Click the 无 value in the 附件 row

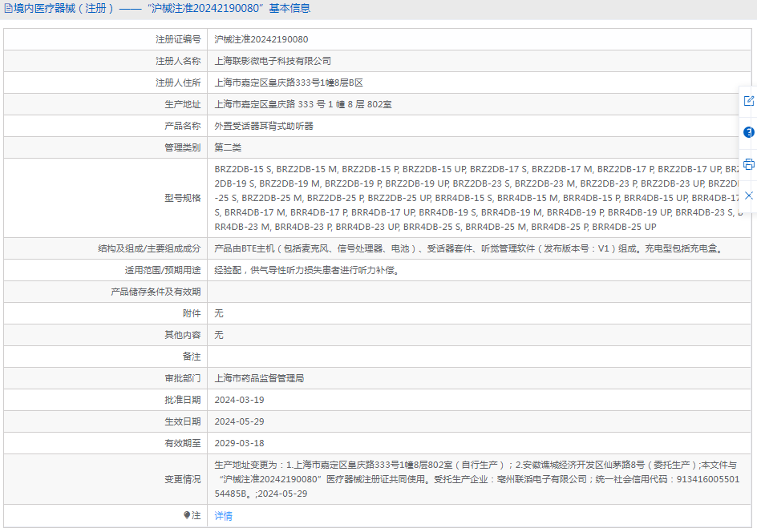click(219, 313)
